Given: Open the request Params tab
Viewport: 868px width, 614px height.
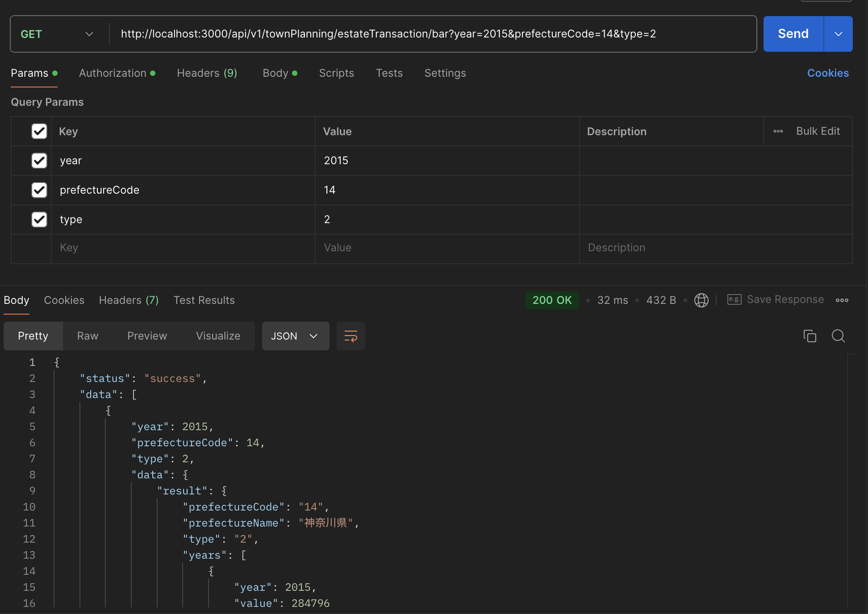Looking at the screenshot, I should (x=34, y=73).
